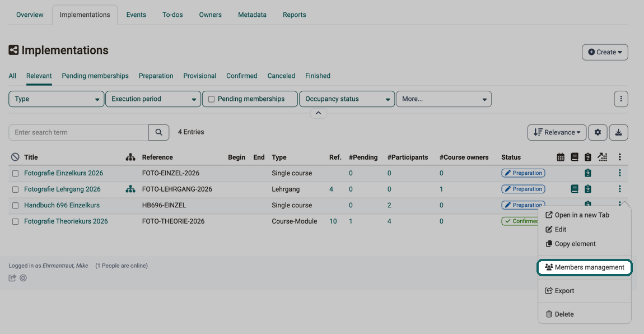644x334 pixels.
Task: Switch to the Events tab
Action: (x=136, y=15)
